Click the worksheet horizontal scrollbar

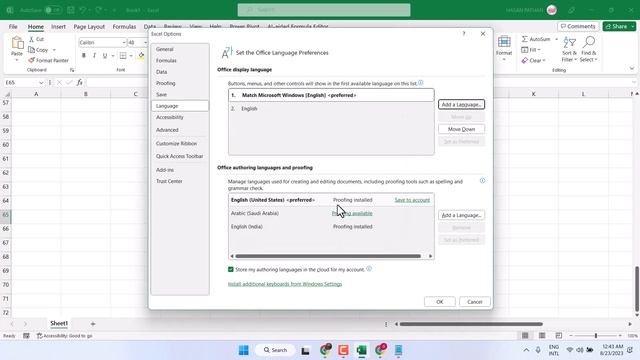(x=471, y=324)
